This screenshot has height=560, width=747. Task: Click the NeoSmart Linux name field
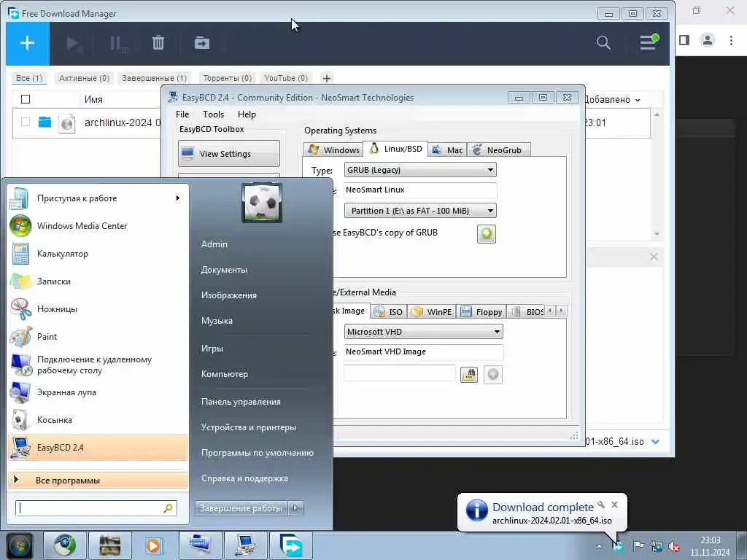[x=420, y=190]
